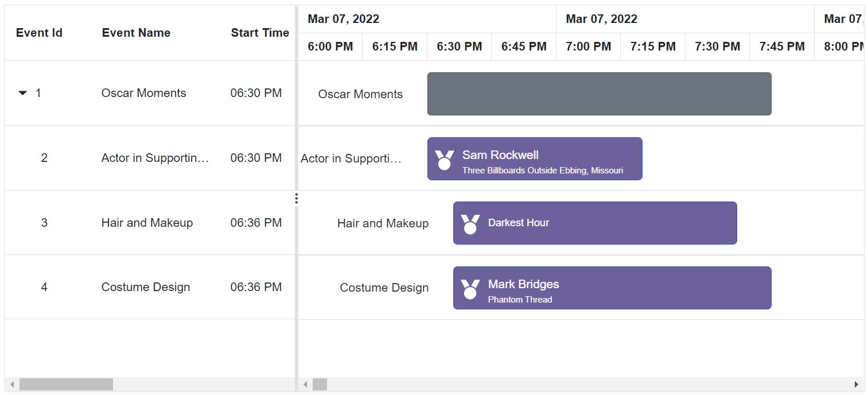Image resolution: width=868 pixels, height=395 pixels.
Task: Click the Phantom Thread taskbar
Action: point(612,288)
